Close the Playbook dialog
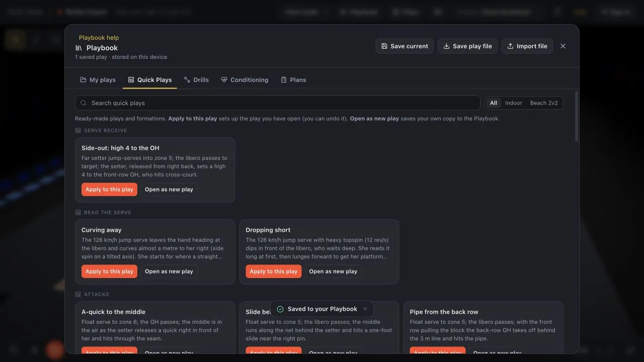 pyautogui.click(x=563, y=46)
